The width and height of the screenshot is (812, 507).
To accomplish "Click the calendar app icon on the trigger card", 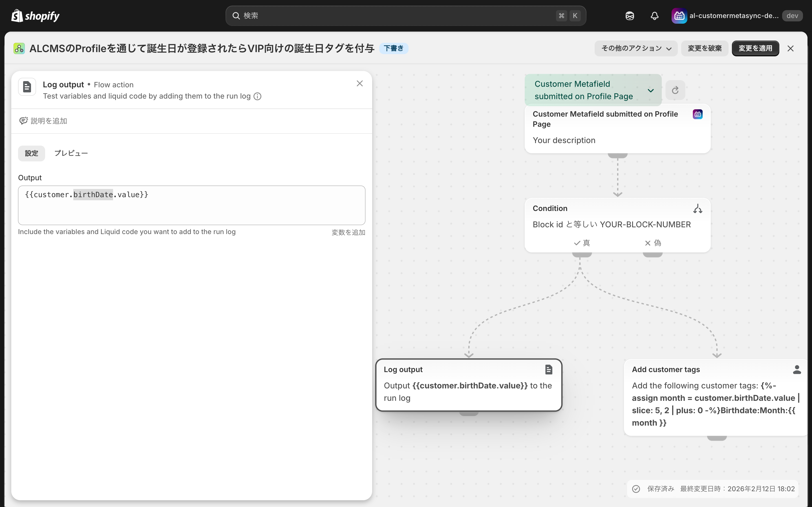I will (698, 114).
